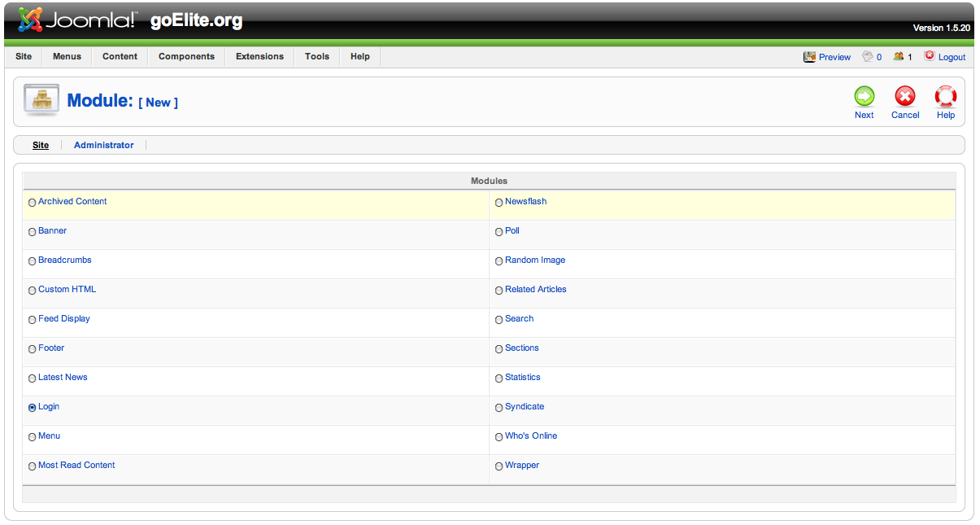980x525 pixels.
Task: Click the red Cancel icon
Action: 904,97
